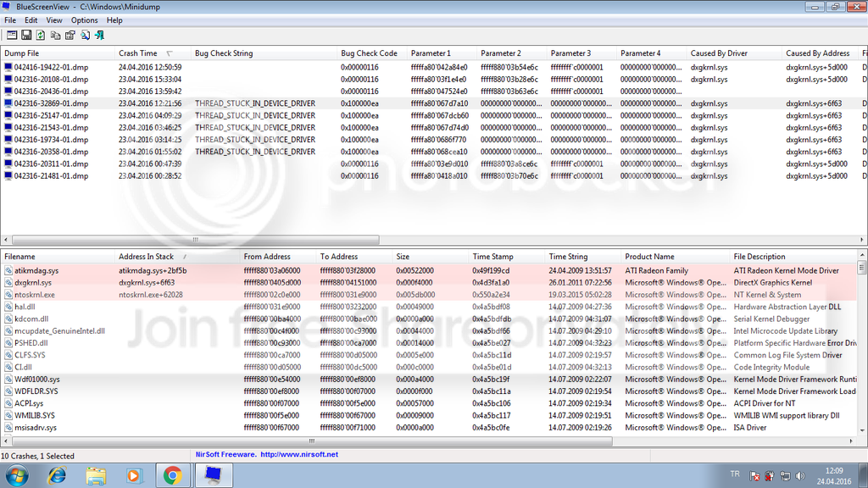Select dump file 042316-21481-01.dmp
The width and height of the screenshot is (868, 488).
pyautogui.click(x=51, y=176)
